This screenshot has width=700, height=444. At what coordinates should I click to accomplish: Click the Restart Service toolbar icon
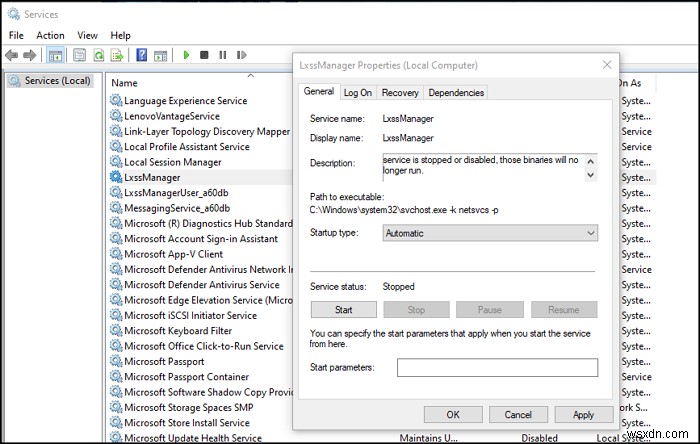pyautogui.click(x=240, y=54)
